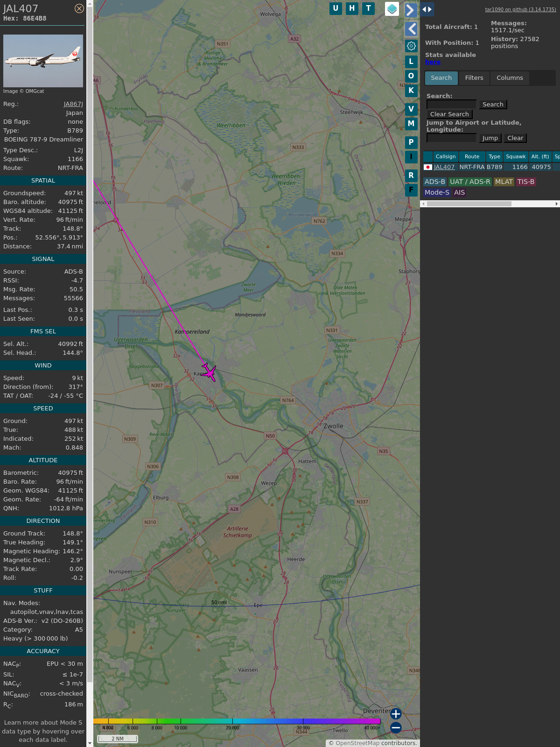
Task: Click the right chevron map button
Action: pyautogui.click(x=411, y=10)
